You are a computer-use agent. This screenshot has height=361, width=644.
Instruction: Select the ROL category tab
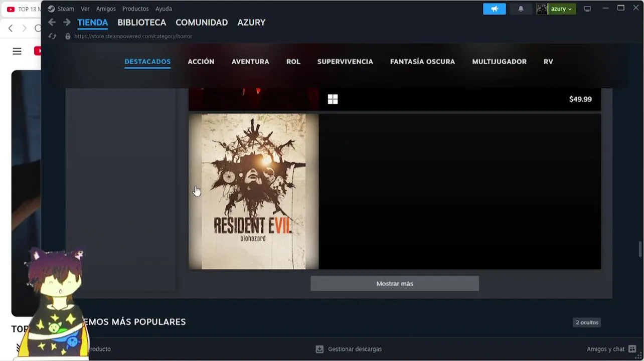click(293, 62)
